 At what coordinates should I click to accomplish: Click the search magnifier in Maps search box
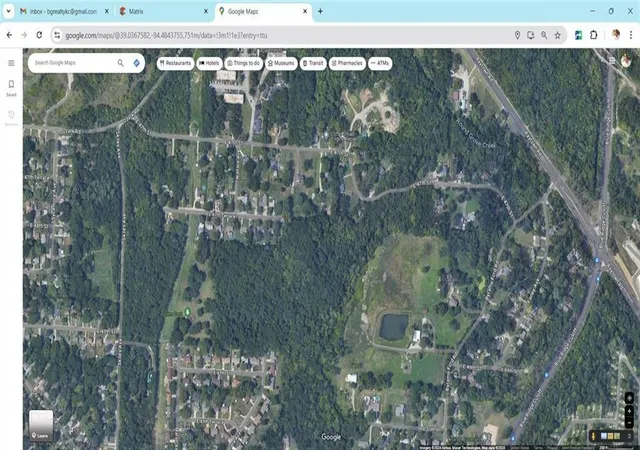pos(120,63)
